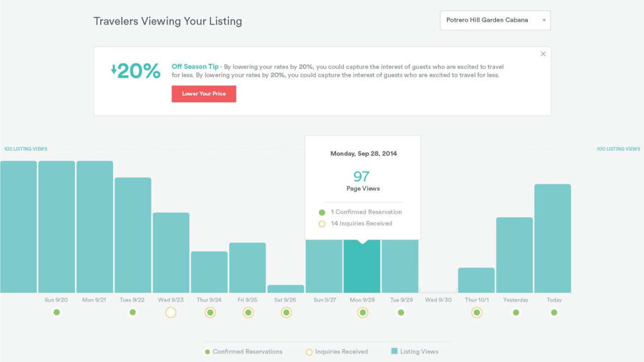Click the green reservation dot under Sun 9/20

click(57, 312)
